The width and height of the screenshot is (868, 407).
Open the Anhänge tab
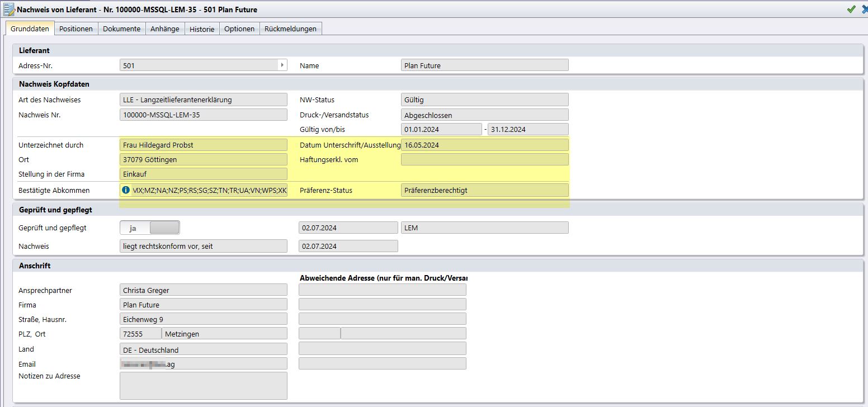[x=165, y=29]
